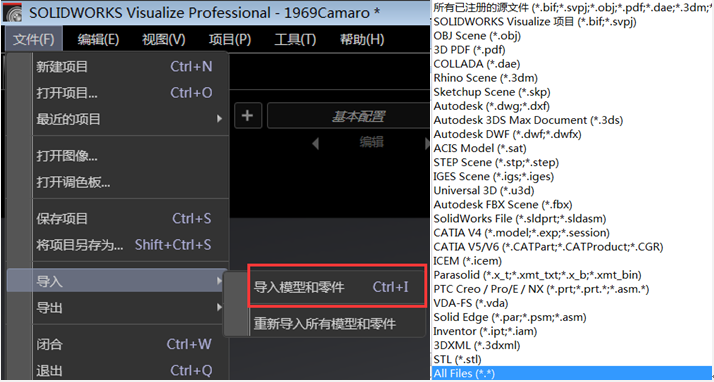Click the plus add configuration button
Screen dimensions: 714x382
pos(247,116)
